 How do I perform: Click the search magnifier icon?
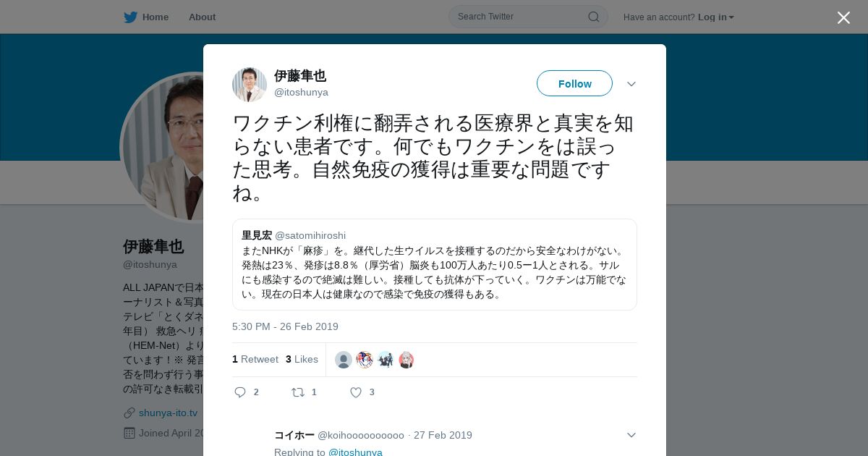tap(593, 17)
